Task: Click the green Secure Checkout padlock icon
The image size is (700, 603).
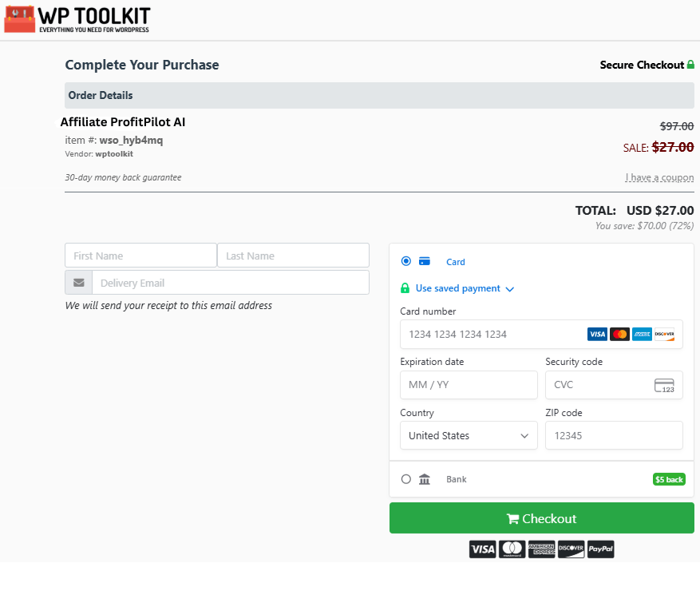Action: [x=690, y=65]
